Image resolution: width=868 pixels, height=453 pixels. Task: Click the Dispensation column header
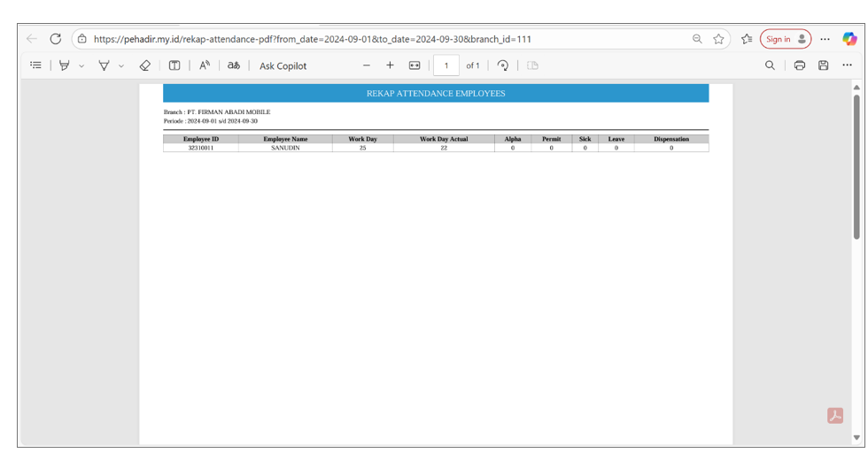[x=671, y=139]
